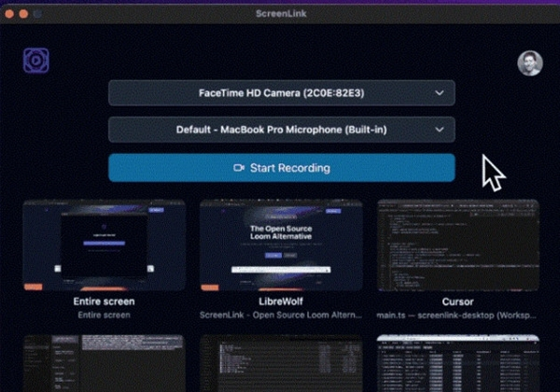Click the Start Recording button
This screenshot has width=560, height=392.
282,168
